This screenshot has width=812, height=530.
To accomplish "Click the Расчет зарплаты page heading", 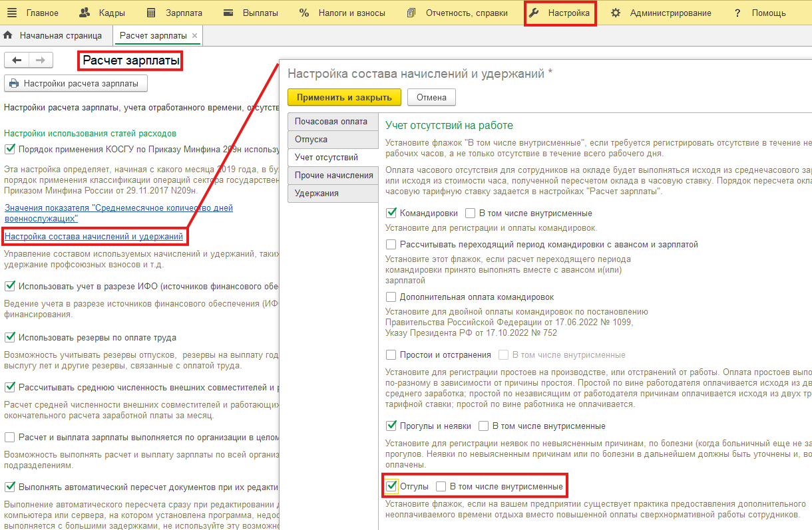I will coord(131,61).
